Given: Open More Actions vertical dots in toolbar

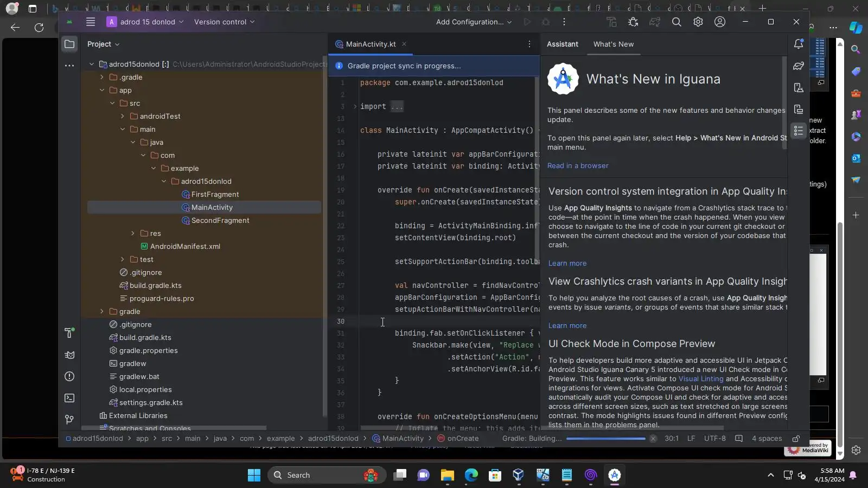Looking at the screenshot, I should coord(564,22).
